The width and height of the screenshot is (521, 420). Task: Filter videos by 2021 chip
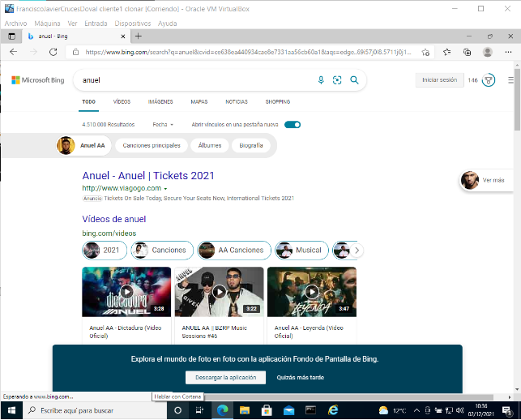[x=105, y=250]
